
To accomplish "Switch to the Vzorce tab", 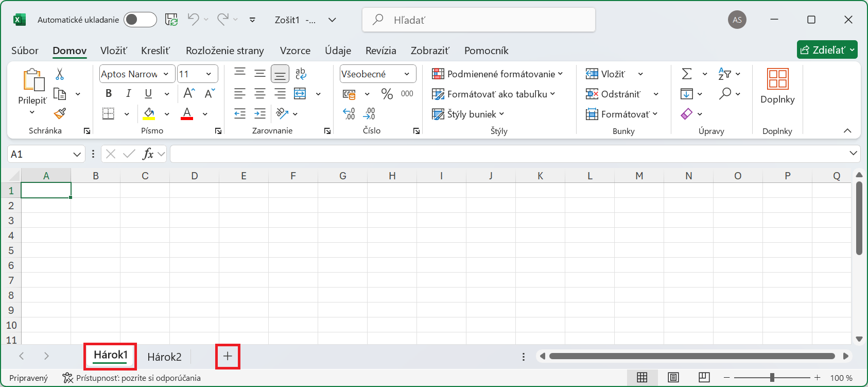I will pyautogui.click(x=295, y=51).
